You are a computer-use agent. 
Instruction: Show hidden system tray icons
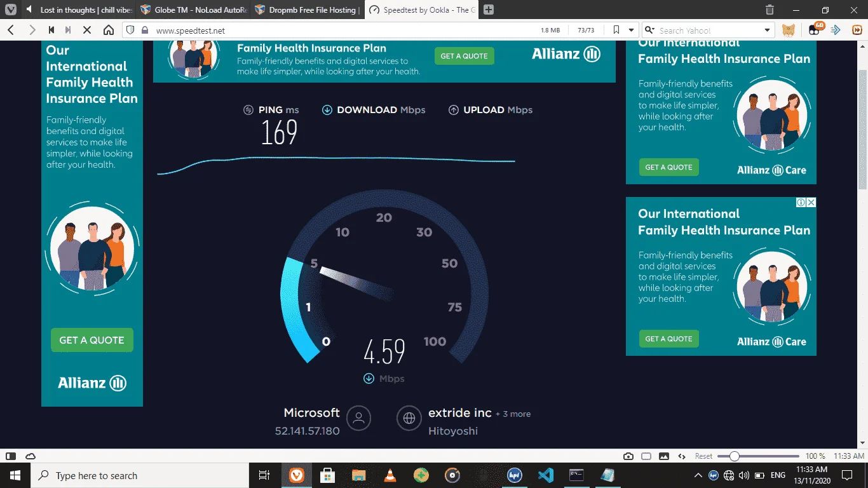698,475
